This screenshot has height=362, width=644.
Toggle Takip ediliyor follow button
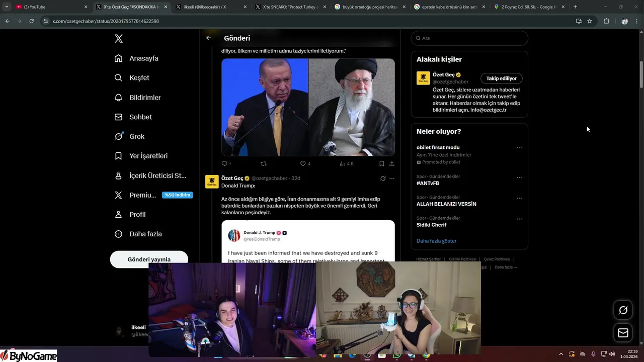(x=501, y=78)
